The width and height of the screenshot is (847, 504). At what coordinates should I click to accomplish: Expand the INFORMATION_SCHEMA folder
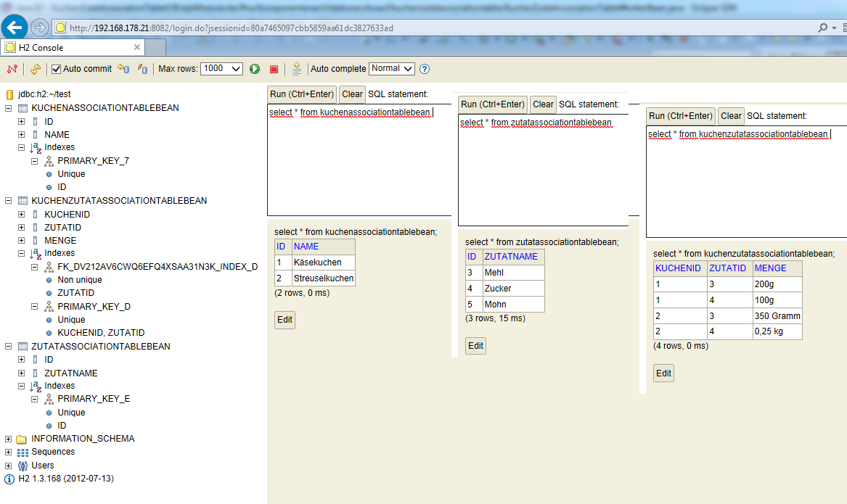[x=9, y=439]
